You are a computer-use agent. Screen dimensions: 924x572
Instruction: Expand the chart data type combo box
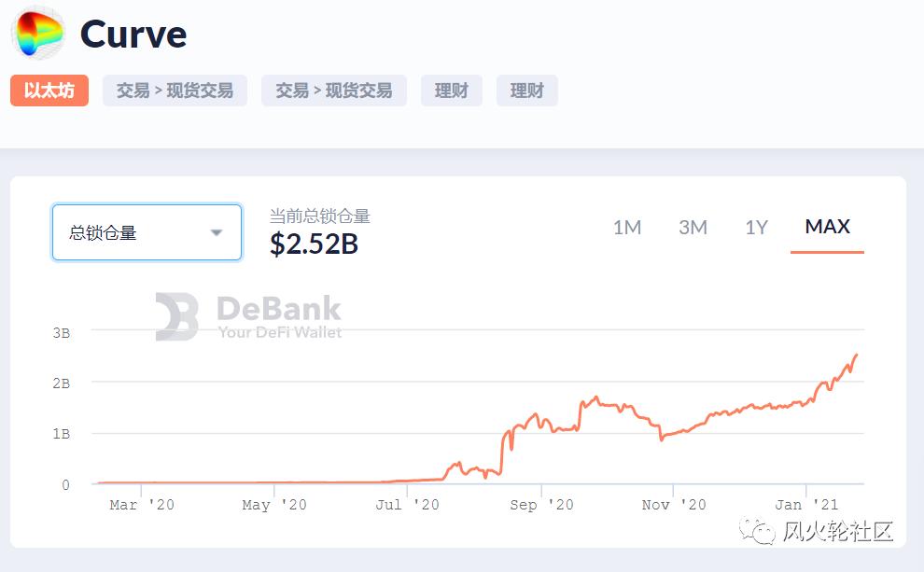(x=147, y=231)
